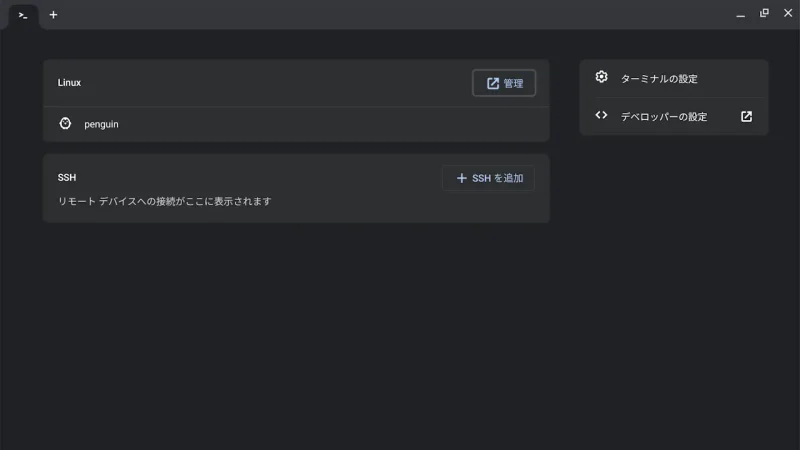The height and width of the screenshot is (450, 800).
Task: Click the SSH section header
Action: tap(67, 177)
